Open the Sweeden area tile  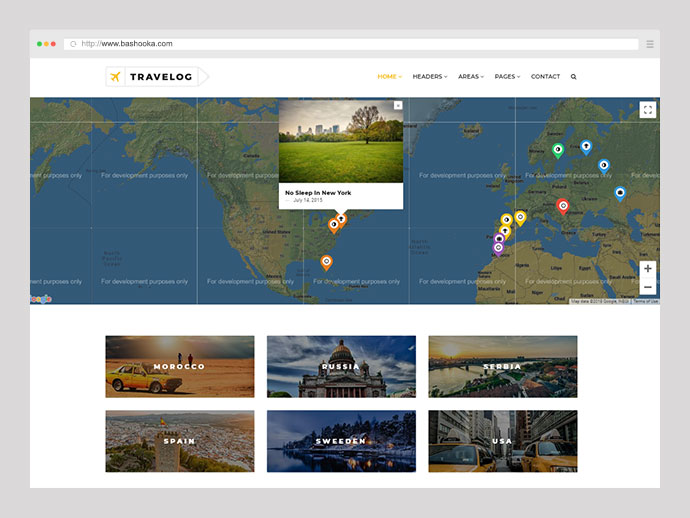click(x=341, y=441)
